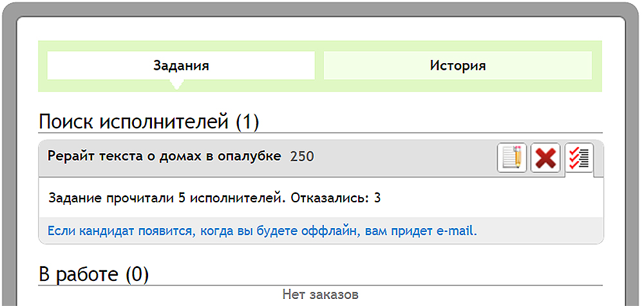
Task: Click the task price 250
Action: (x=302, y=157)
